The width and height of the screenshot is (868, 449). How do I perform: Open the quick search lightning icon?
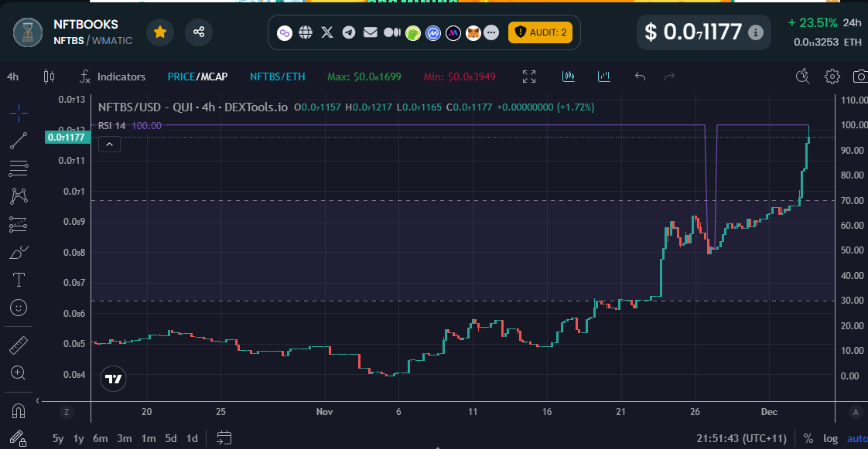[802, 77]
